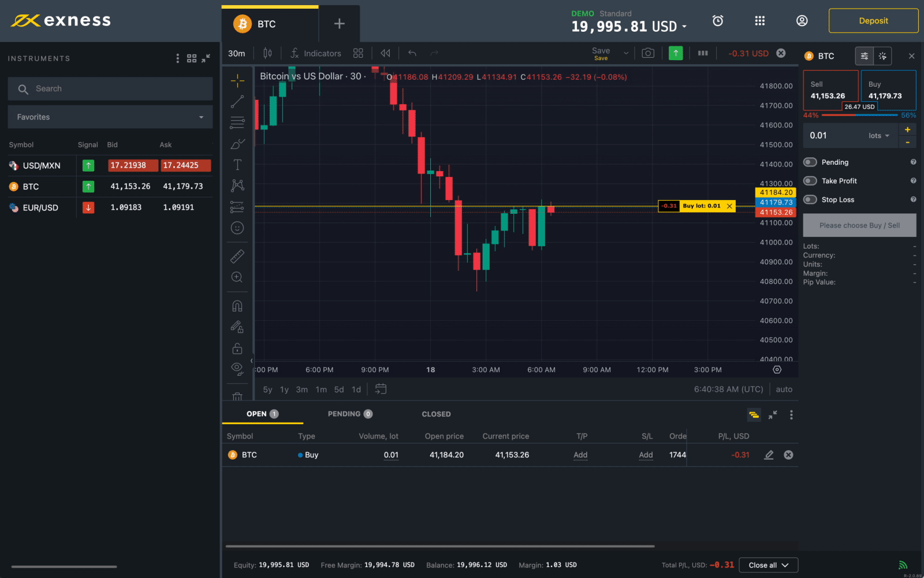Click the bar replay rewind icon
The image size is (924, 578).
(x=385, y=53)
